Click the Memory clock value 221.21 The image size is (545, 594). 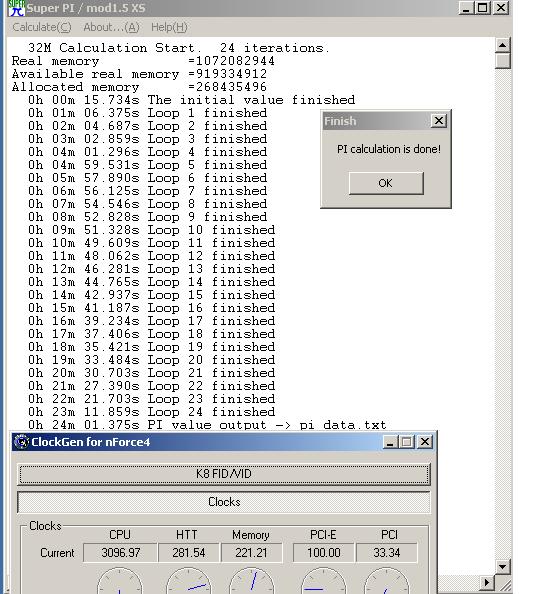(251, 553)
